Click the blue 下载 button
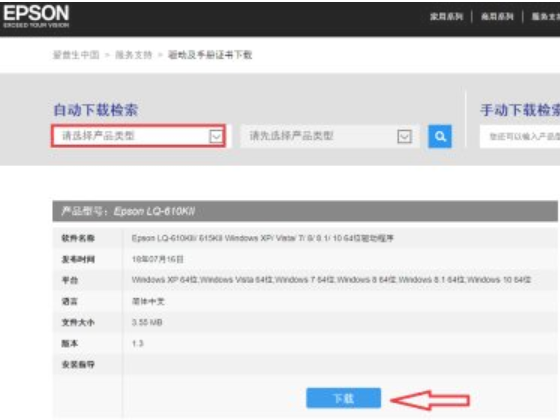The image size is (560, 420). pyautogui.click(x=344, y=398)
